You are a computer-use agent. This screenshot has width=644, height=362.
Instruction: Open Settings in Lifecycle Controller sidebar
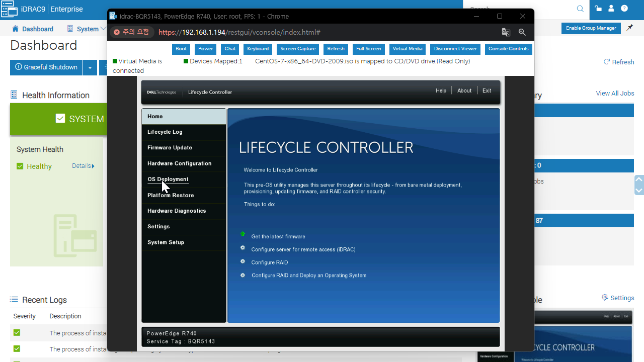[184, 227]
